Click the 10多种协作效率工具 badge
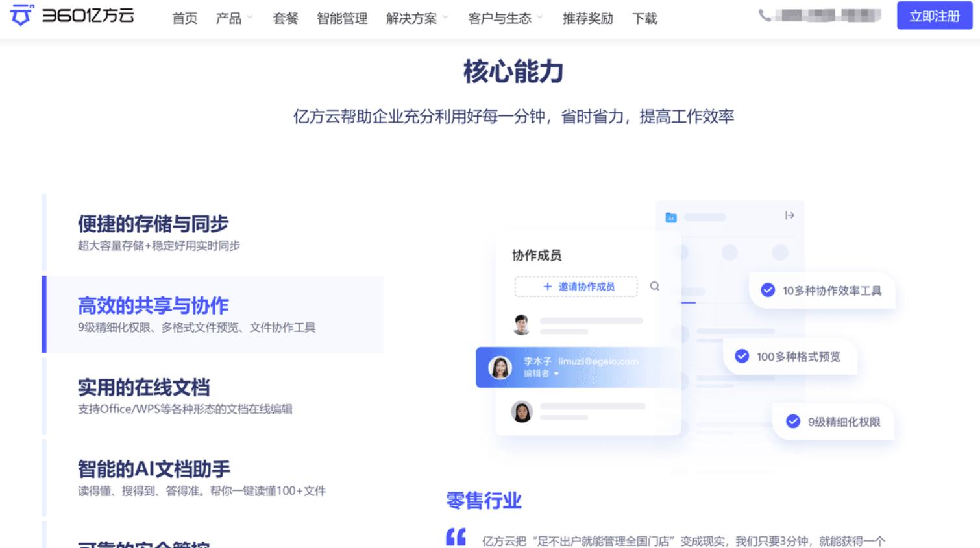The width and height of the screenshot is (980, 548). click(822, 291)
